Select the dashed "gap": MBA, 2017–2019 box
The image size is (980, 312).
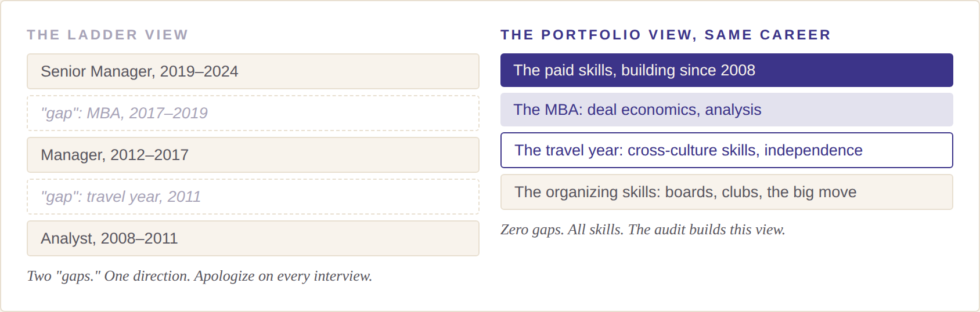(x=253, y=113)
